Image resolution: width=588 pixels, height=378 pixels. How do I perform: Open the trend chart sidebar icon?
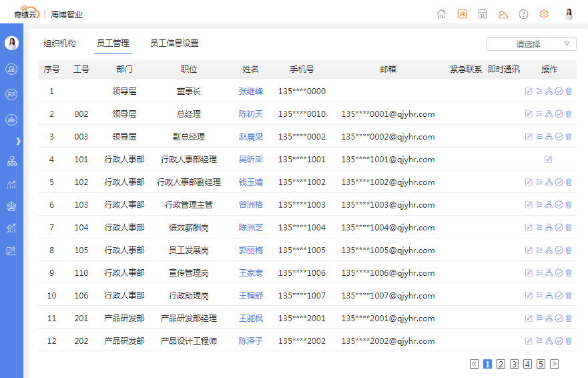(x=11, y=184)
